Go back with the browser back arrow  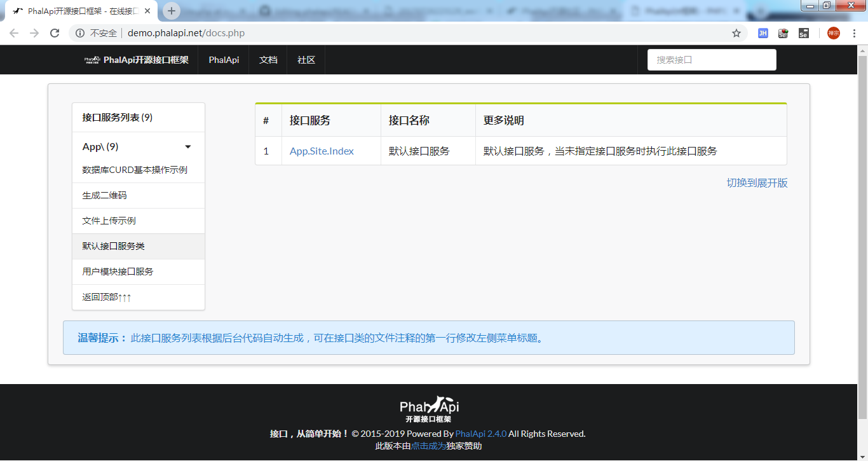pyautogui.click(x=14, y=33)
